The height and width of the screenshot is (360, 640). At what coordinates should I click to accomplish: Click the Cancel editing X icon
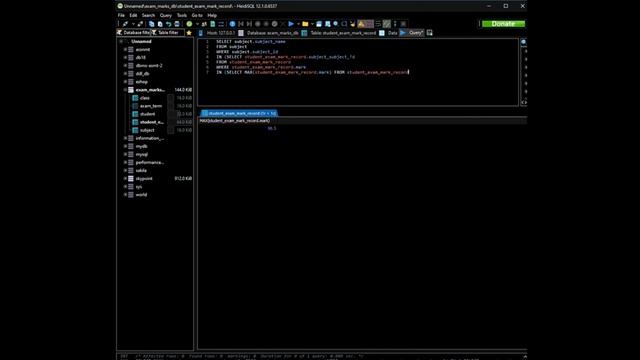pos(282,24)
